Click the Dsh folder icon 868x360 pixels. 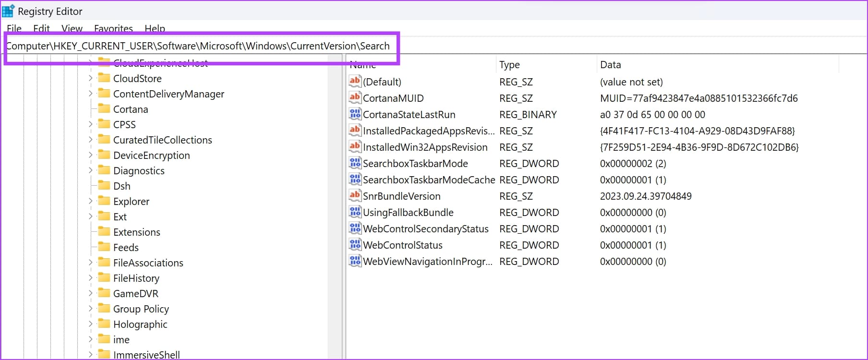104,185
